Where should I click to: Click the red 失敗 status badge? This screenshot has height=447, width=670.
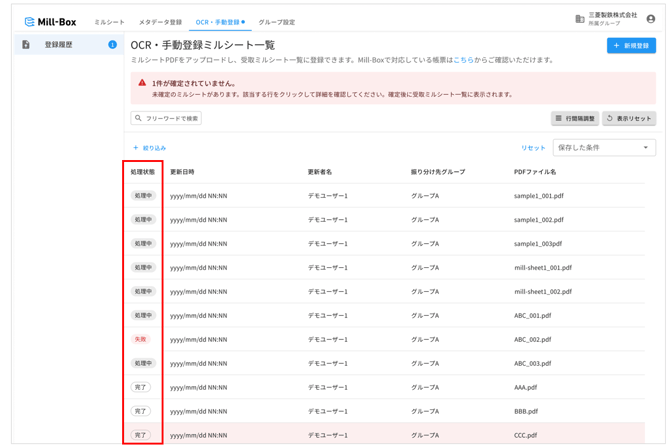(141, 339)
